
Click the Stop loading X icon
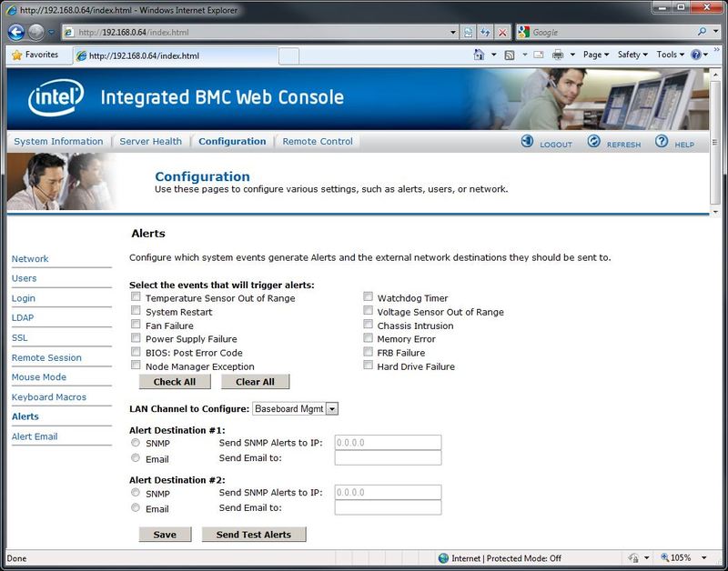(x=502, y=32)
